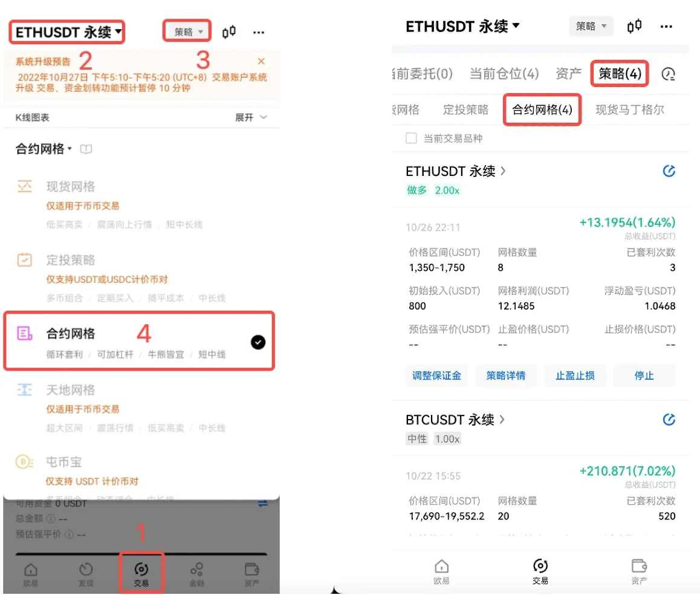Share the BTCUSDT 永续 grid strategy
The height and width of the screenshot is (595, 700).
pyautogui.click(x=669, y=420)
